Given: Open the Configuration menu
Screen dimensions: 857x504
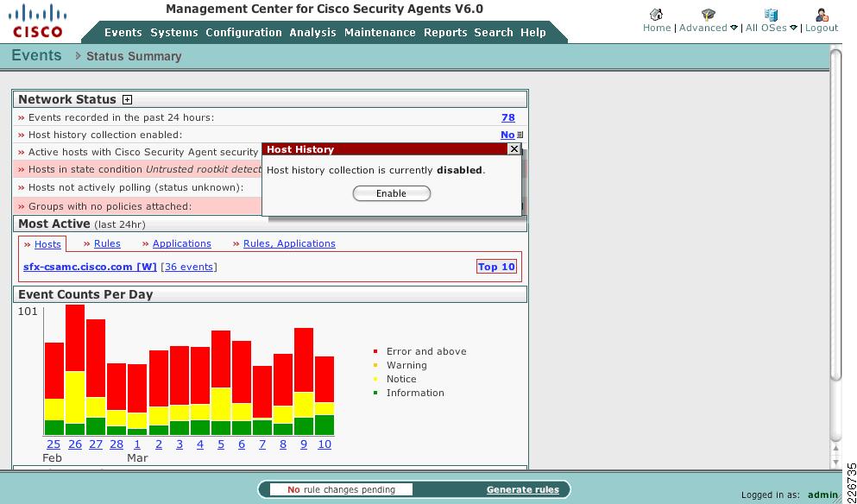Looking at the screenshot, I should [x=243, y=33].
